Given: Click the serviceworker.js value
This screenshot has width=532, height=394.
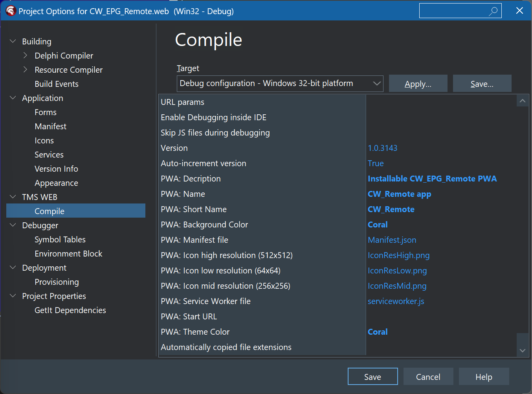Looking at the screenshot, I should (x=396, y=301).
